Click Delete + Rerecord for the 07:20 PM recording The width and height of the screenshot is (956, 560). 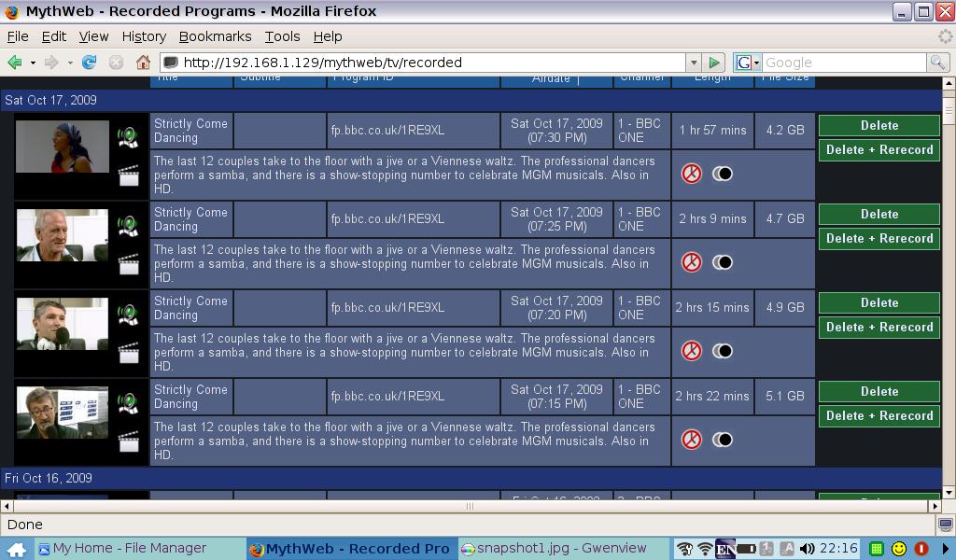[x=879, y=327]
